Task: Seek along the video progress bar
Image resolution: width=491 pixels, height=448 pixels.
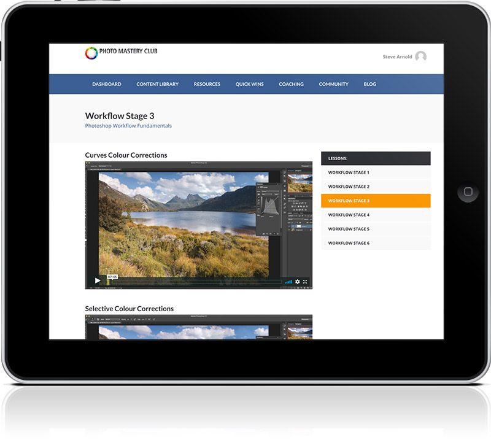Action: click(x=196, y=282)
